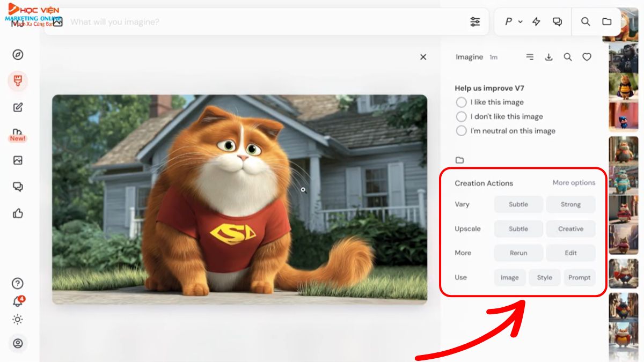Click the search magnifier in top bar

click(586, 21)
